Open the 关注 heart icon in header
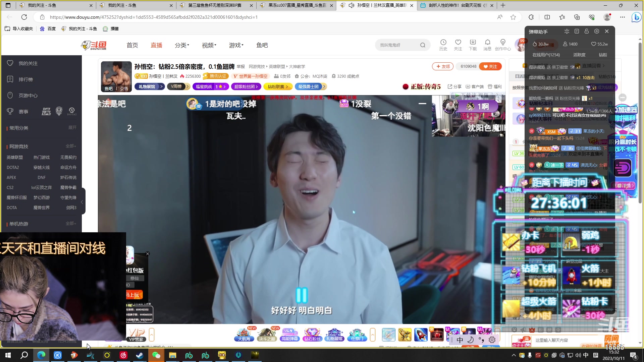The width and height of the screenshot is (644, 362). (458, 45)
